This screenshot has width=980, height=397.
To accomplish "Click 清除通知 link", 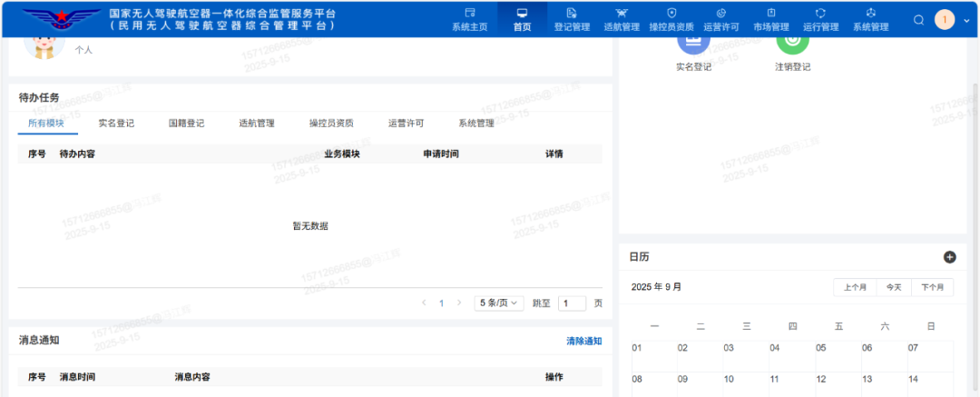I will click(x=583, y=341).
